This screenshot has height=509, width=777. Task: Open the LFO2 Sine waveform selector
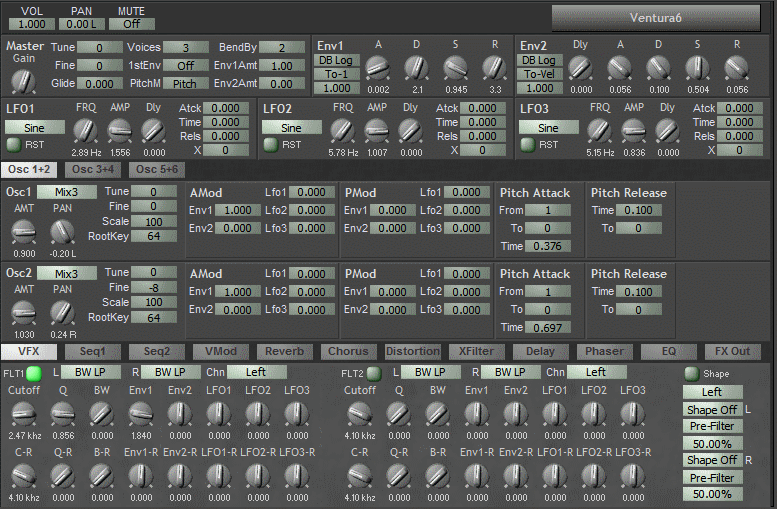[x=291, y=128]
